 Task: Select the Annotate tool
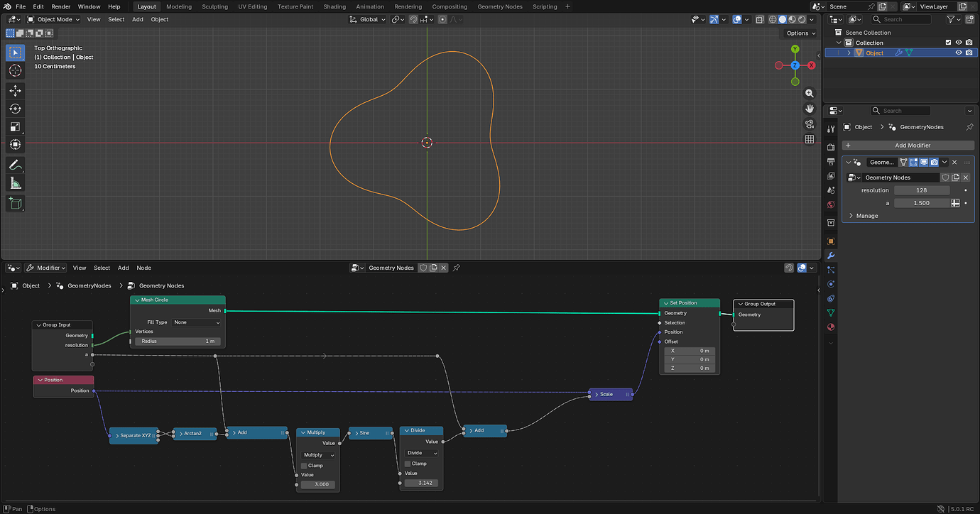point(15,165)
